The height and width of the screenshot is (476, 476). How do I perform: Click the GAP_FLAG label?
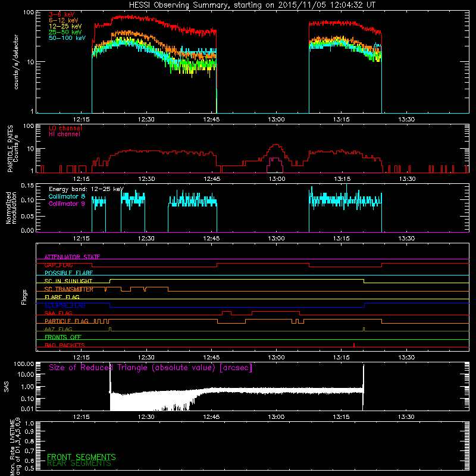(x=58, y=265)
